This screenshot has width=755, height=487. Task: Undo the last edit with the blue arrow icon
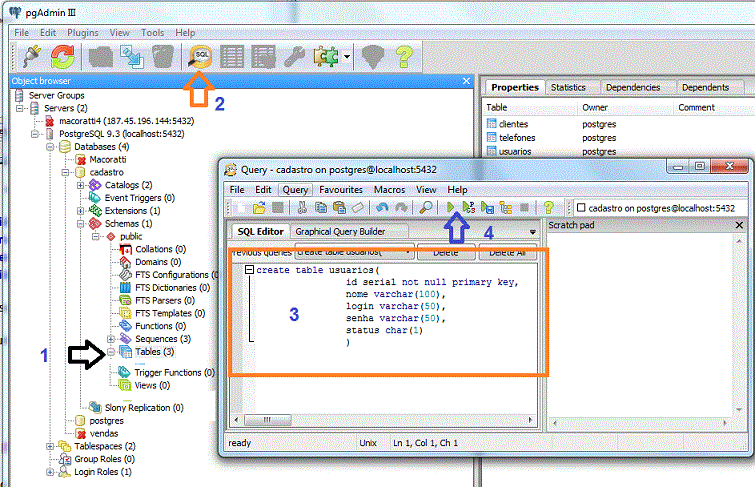pyautogui.click(x=382, y=208)
